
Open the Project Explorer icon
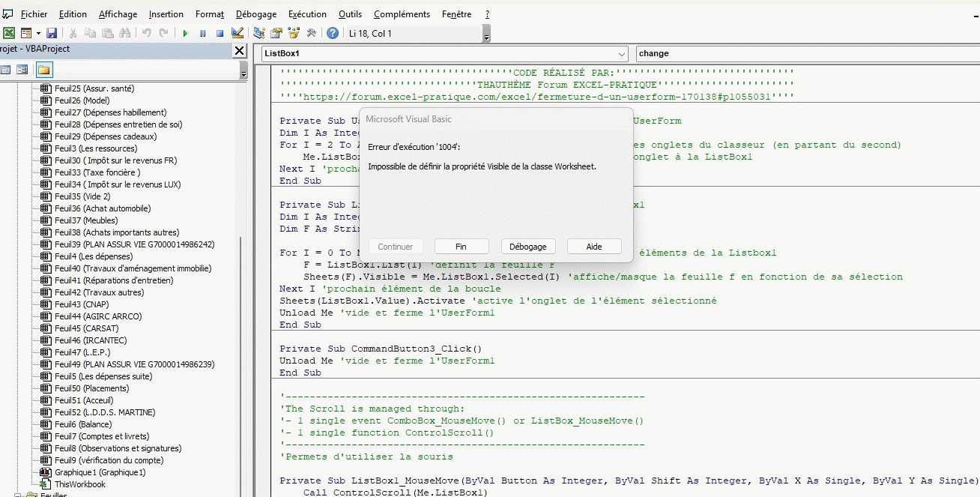coord(259,33)
